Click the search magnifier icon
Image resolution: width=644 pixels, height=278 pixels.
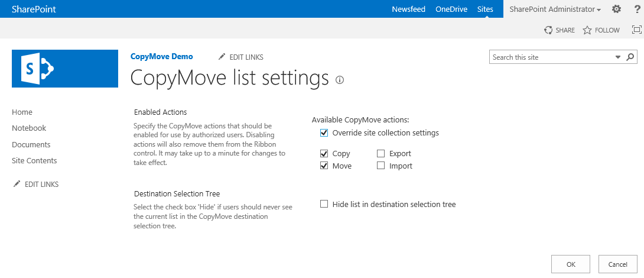coord(630,57)
